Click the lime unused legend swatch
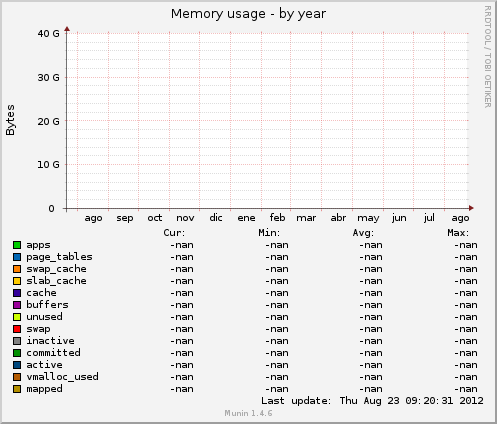 (17, 317)
